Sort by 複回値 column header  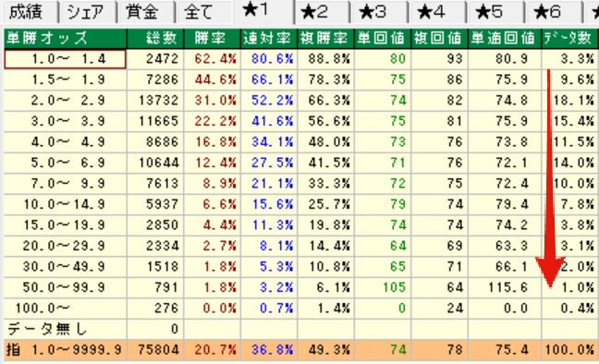click(x=440, y=38)
